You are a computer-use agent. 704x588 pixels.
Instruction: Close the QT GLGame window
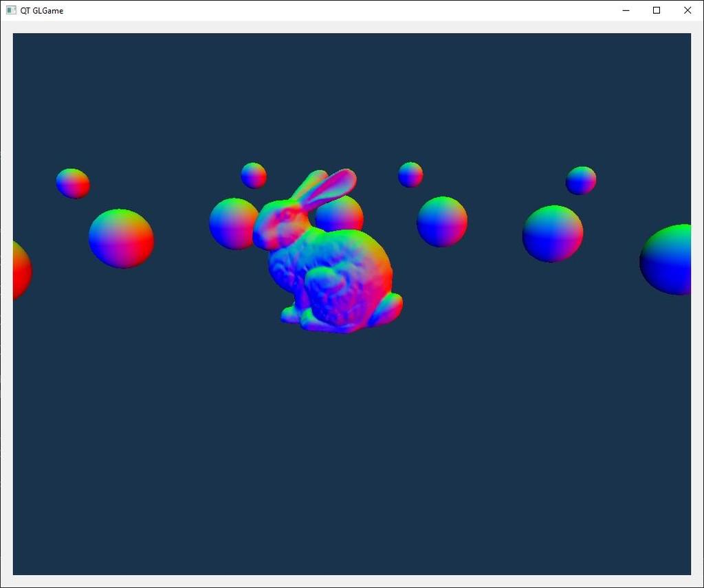(x=687, y=10)
